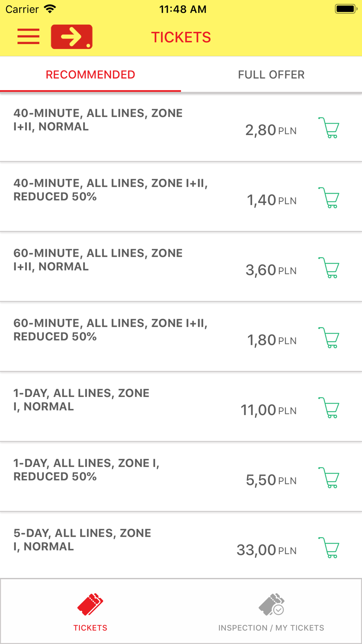Image resolution: width=362 pixels, height=644 pixels.
Task: Add 60-minute reduced 50% ticket to cart
Action: point(329,338)
